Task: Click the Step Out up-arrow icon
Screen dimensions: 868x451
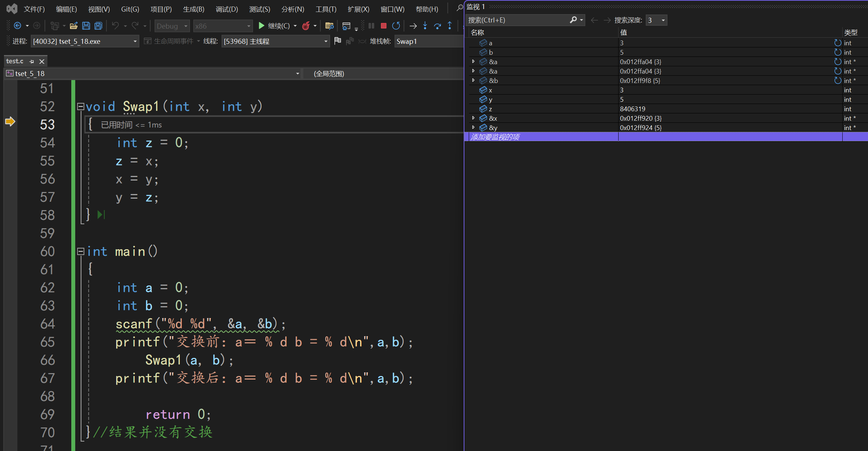Action: 450,26
